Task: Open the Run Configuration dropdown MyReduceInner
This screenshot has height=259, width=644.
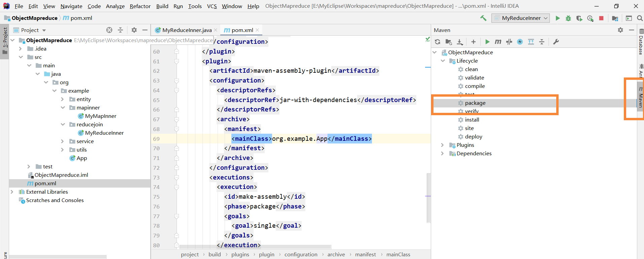Action: (521, 18)
